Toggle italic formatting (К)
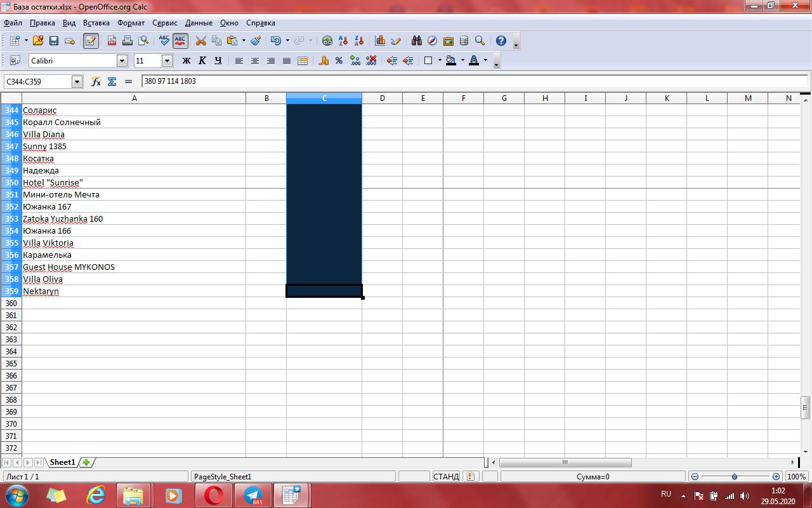Image resolution: width=812 pixels, height=508 pixels. [x=202, y=60]
